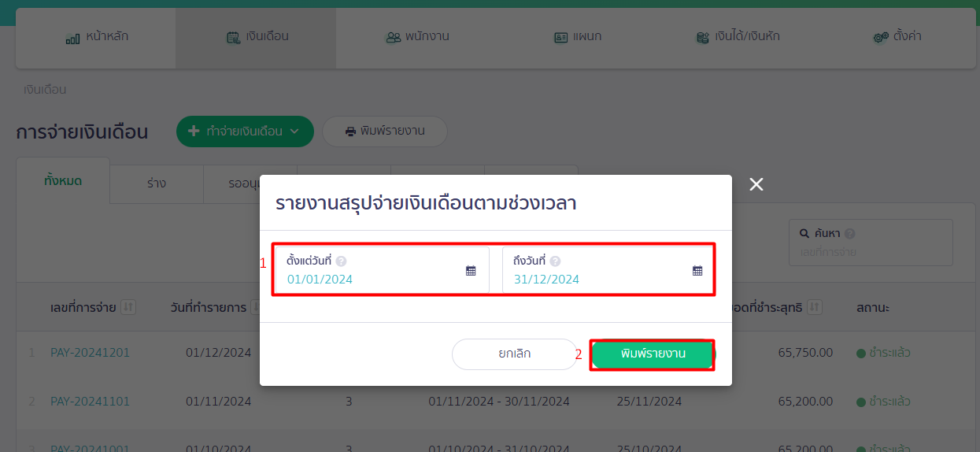Click amount 65,200.00 in PAY-20241101 row

point(805,402)
